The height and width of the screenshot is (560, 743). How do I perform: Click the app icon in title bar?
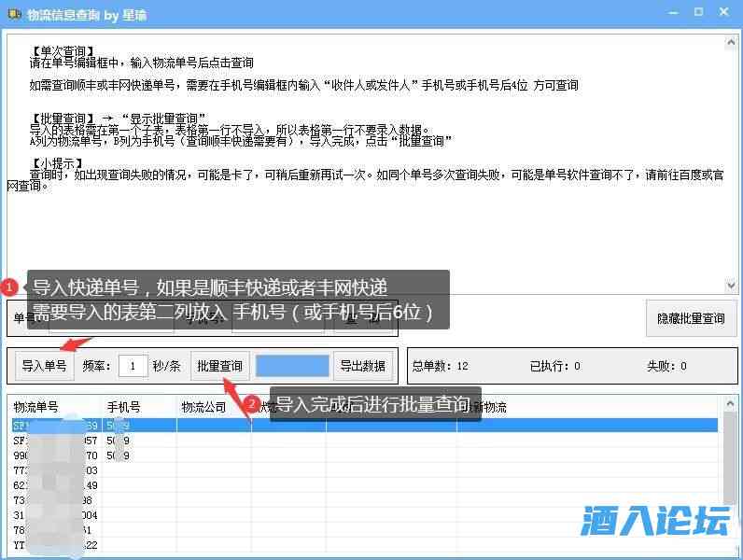(14, 15)
